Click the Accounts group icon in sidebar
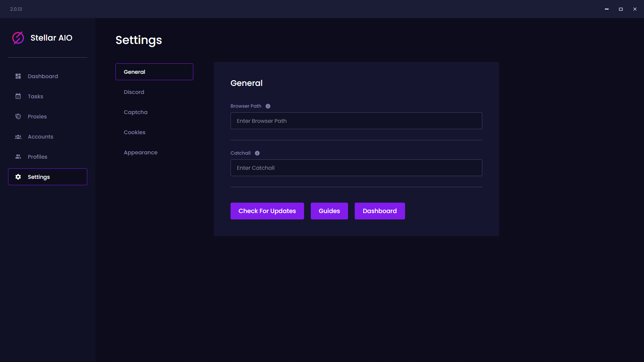Viewport: 644px width, 362px height. [x=18, y=137]
